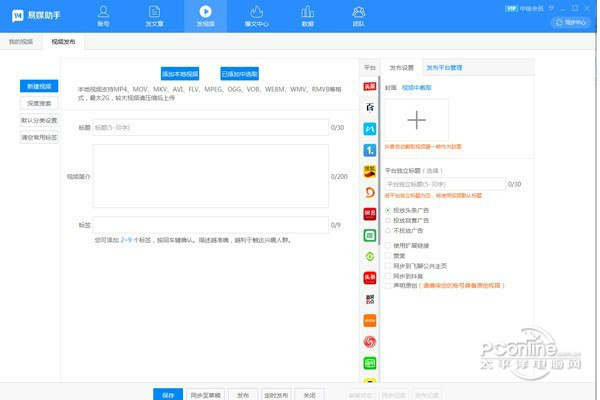The width and height of the screenshot is (600, 400).
Task: Open the 爆文中心 flame icon
Action: (256, 16)
